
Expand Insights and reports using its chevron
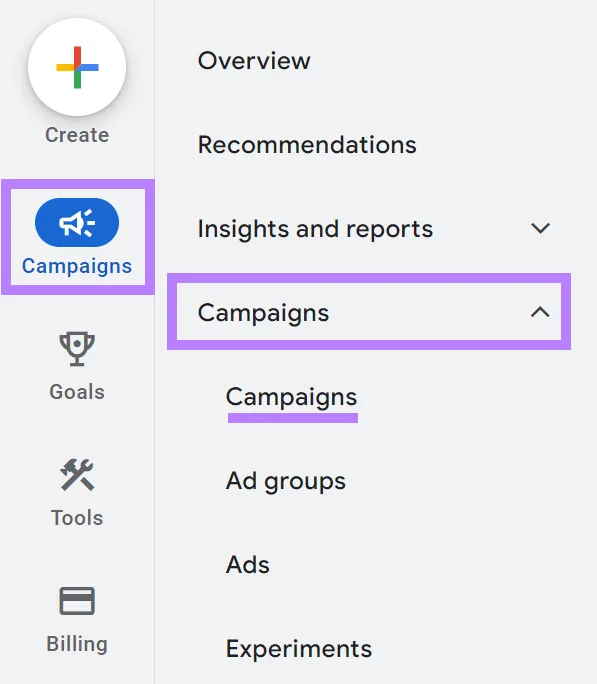[540, 228]
